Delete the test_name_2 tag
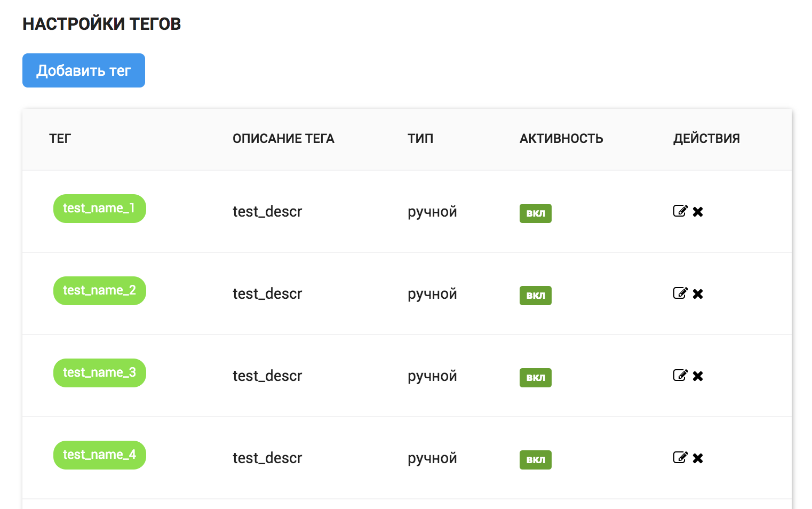 [x=698, y=294]
